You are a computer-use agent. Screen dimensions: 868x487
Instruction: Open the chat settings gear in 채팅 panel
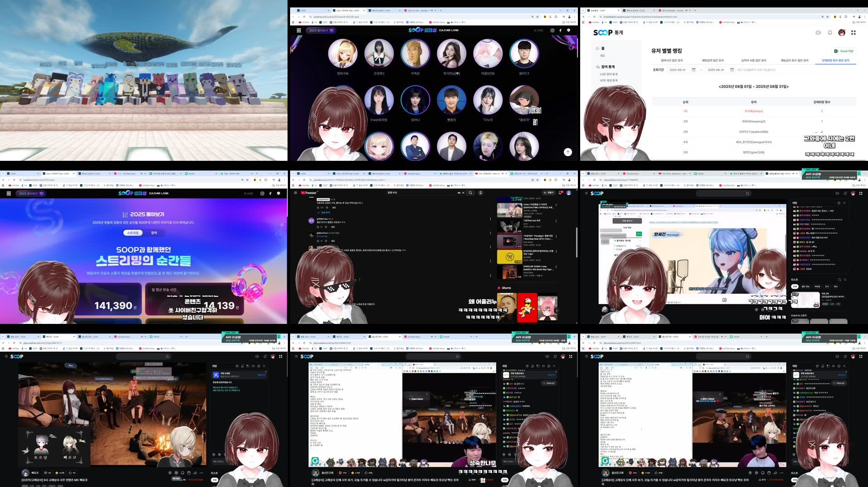coord(259,366)
